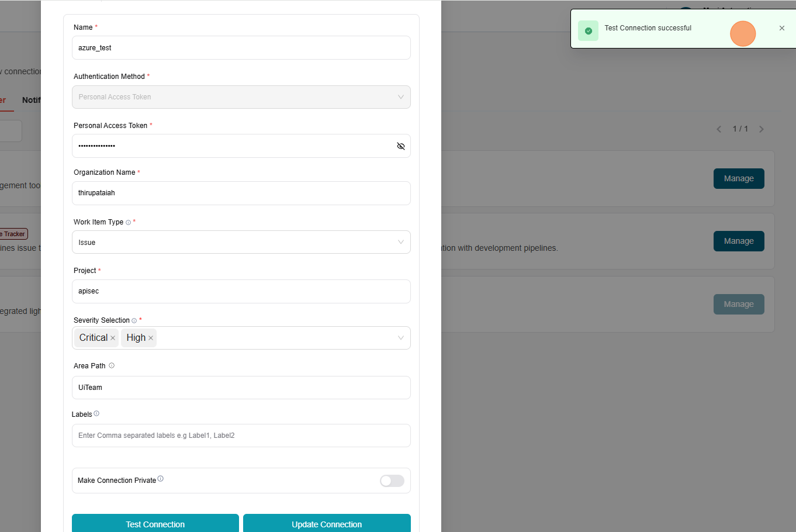This screenshot has width=796, height=532.
Task: Go to previous page arrow
Action: [719, 129]
